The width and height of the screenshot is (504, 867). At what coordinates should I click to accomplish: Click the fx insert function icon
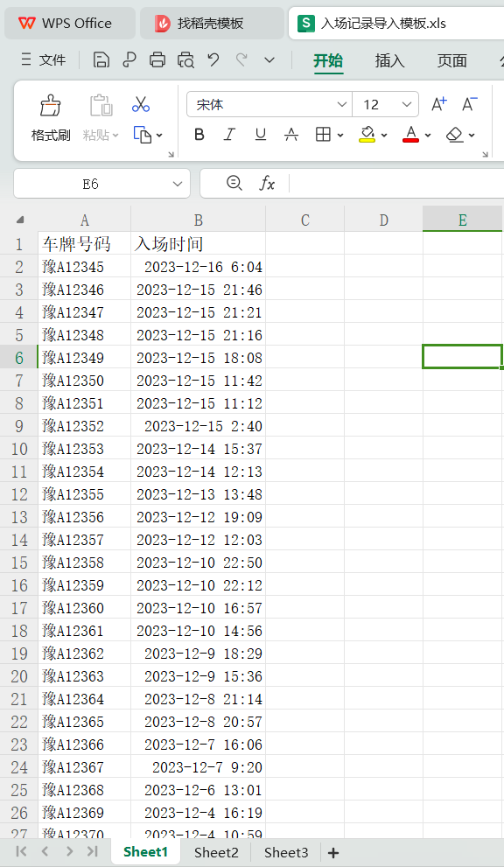pyautogui.click(x=267, y=183)
